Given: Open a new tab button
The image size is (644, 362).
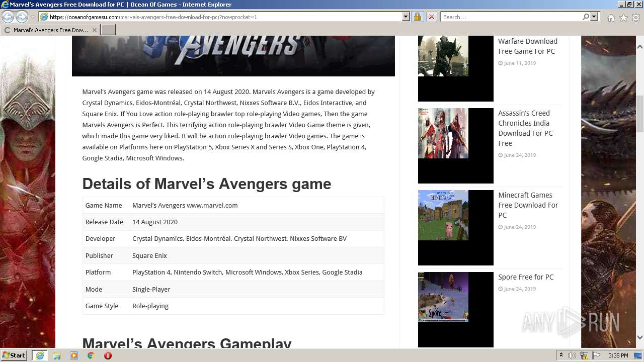Looking at the screenshot, I should [x=108, y=30].
